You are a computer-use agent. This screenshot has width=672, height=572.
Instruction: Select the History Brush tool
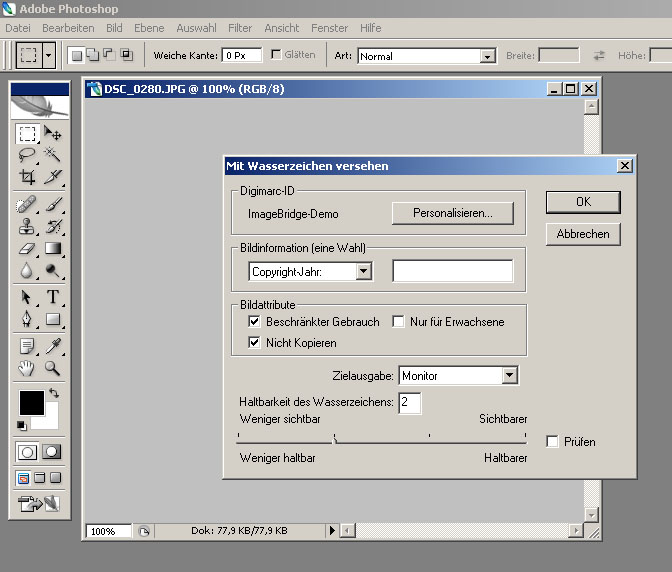(x=53, y=226)
